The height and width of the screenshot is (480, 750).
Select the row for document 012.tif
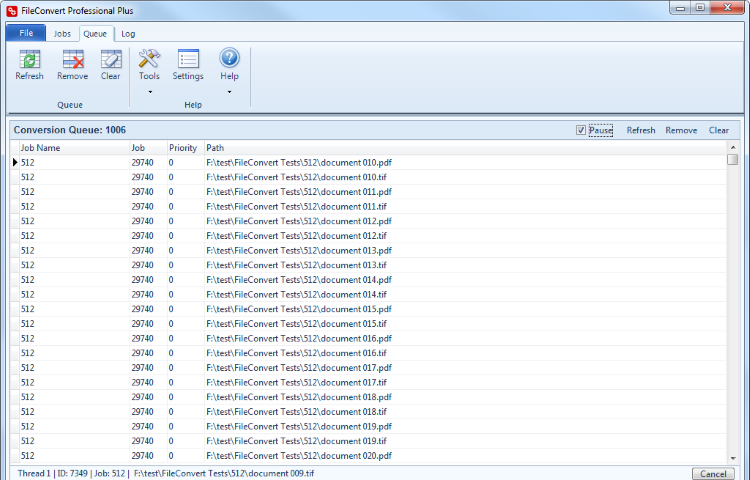pyautogui.click(x=368, y=236)
